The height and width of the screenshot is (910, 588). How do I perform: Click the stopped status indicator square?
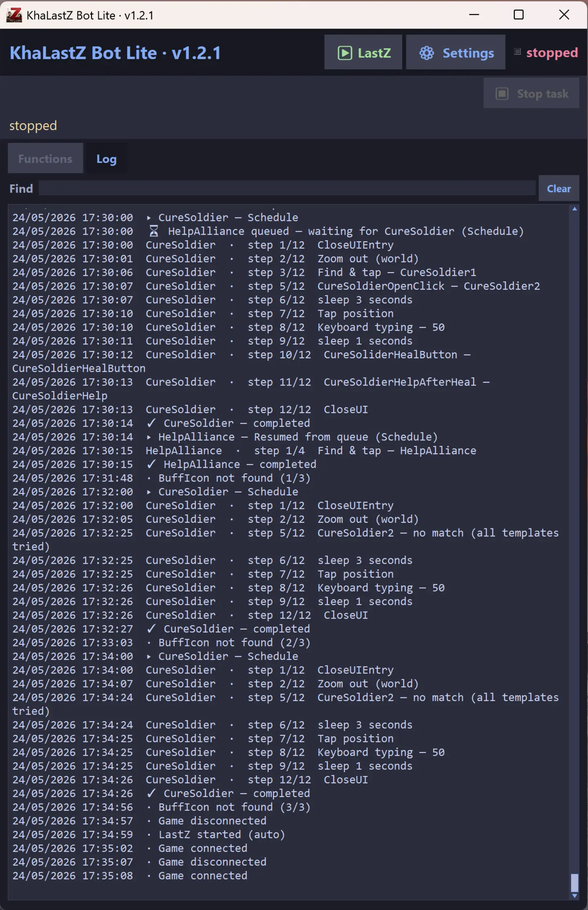(x=517, y=52)
